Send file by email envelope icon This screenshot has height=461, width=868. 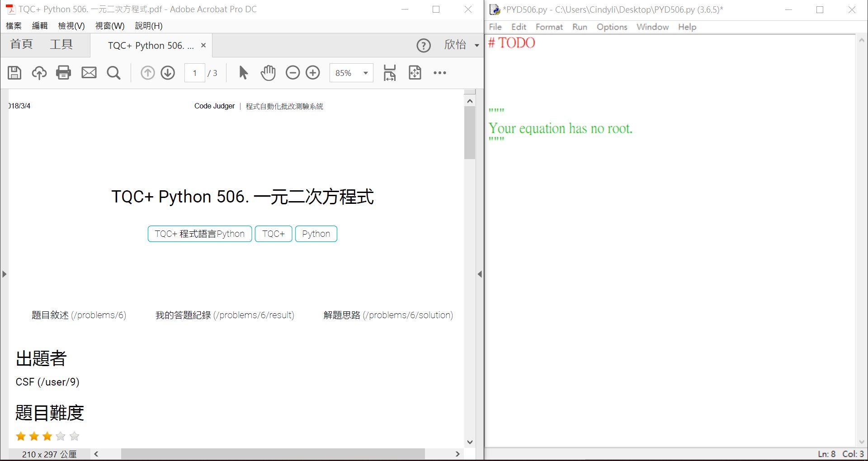89,73
